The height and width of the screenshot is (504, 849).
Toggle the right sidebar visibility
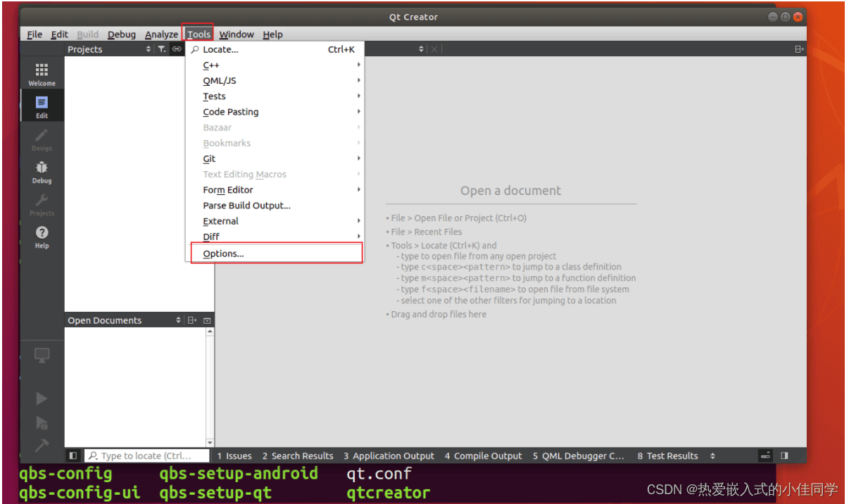[784, 456]
